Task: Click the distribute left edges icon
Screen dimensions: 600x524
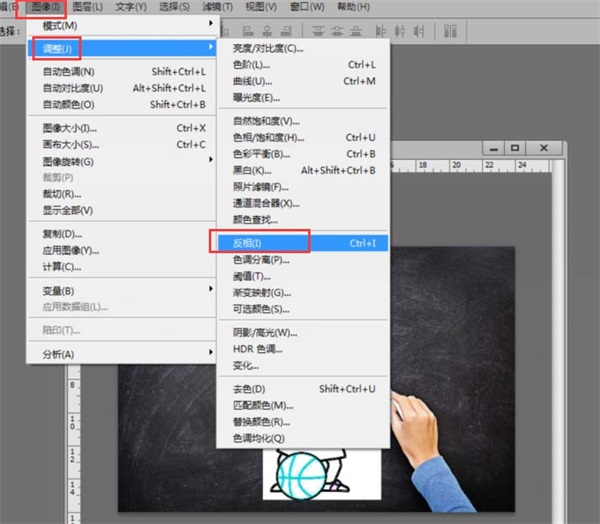Action: 380,31
